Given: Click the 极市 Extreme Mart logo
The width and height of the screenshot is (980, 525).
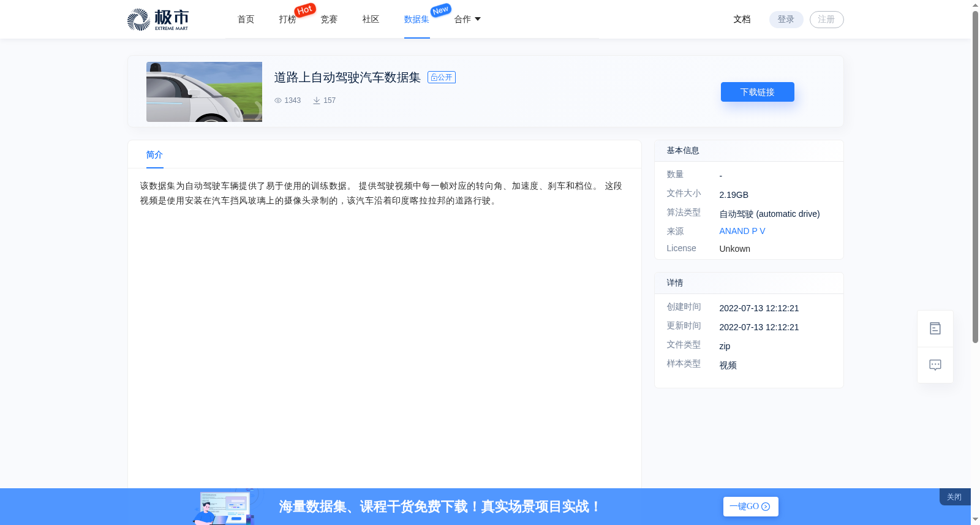Looking at the screenshot, I should [157, 20].
